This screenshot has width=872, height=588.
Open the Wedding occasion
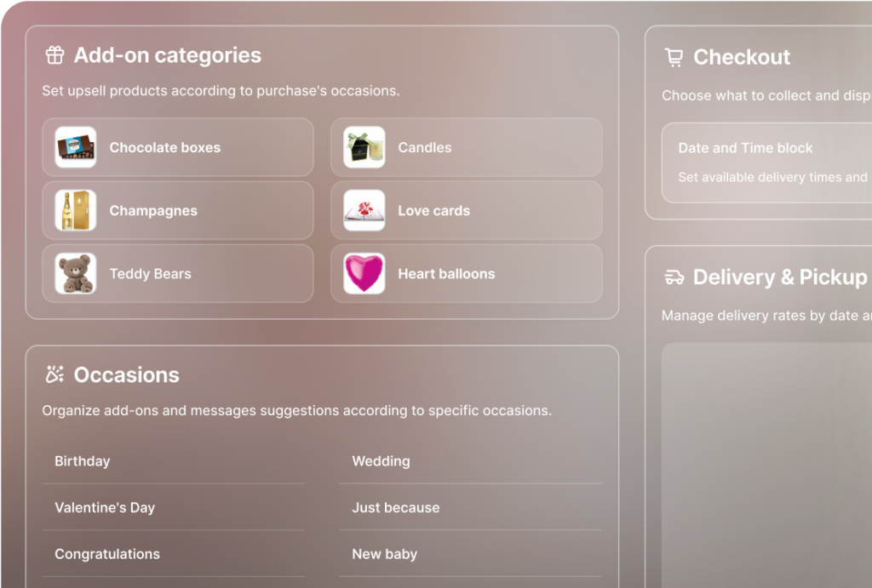[381, 461]
